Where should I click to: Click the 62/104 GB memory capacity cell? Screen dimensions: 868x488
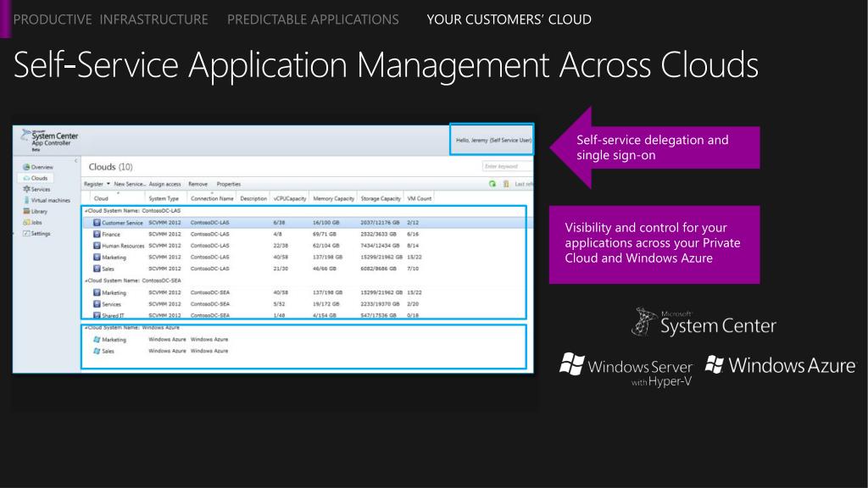click(x=326, y=247)
